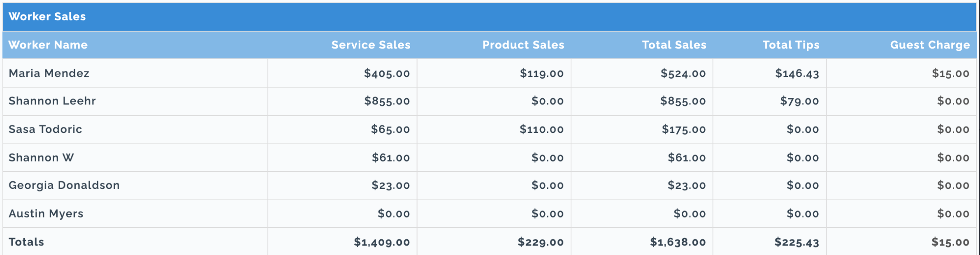
Task: Click Maria Mendez's $146.43 tips value
Action: [x=797, y=74]
